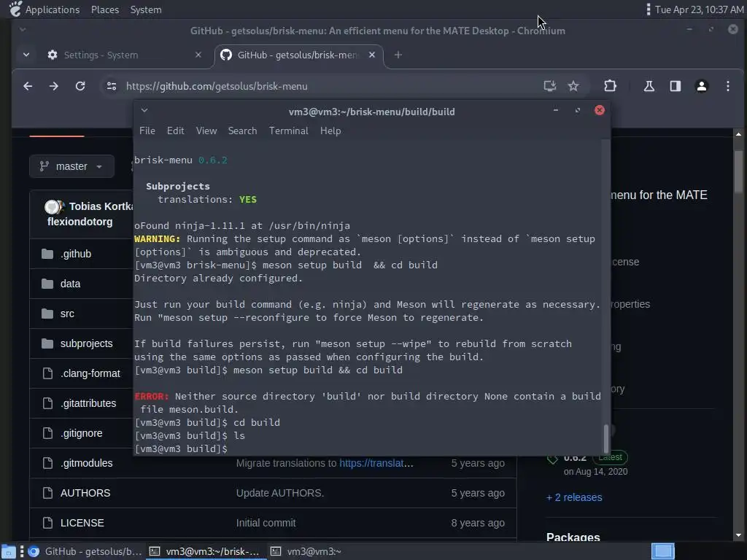Minimize the terminal window
The width and height of the screenshot is (747, 560).
(555, 111)
